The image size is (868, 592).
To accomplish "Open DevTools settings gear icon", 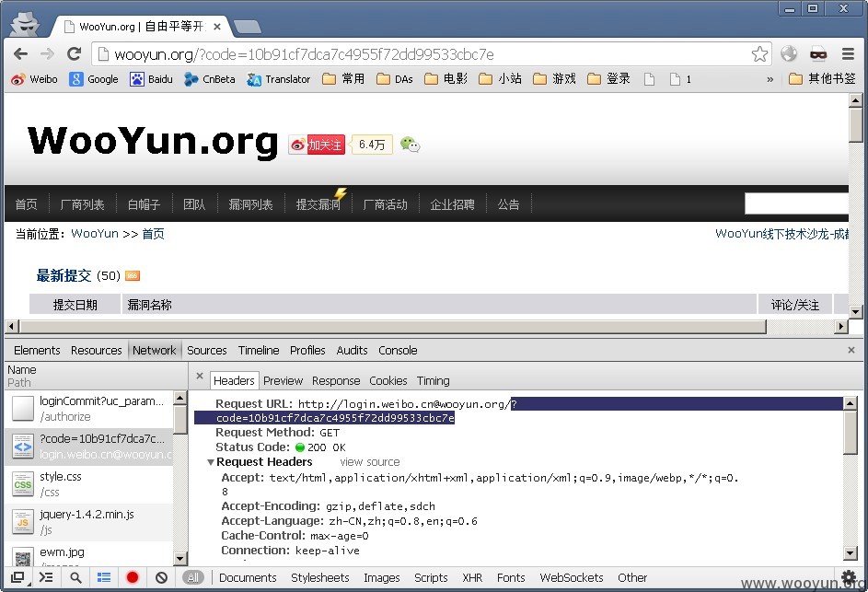I will (848, 577).
